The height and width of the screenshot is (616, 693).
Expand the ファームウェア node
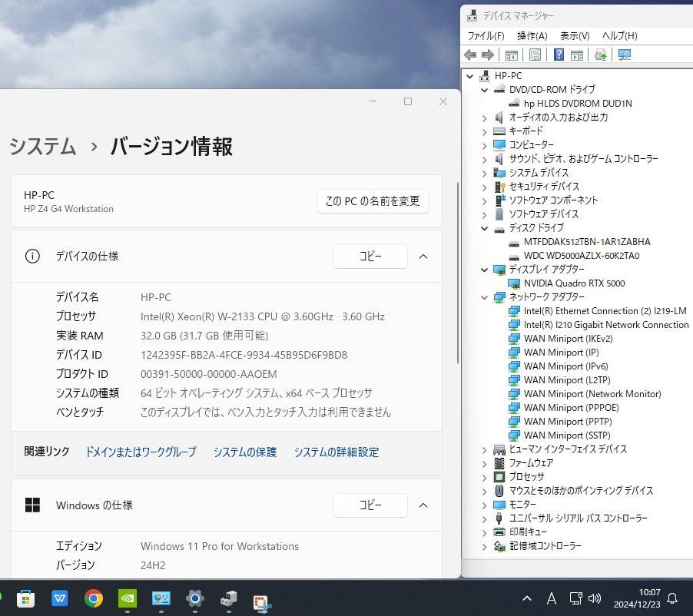click(x=484, y=464)
